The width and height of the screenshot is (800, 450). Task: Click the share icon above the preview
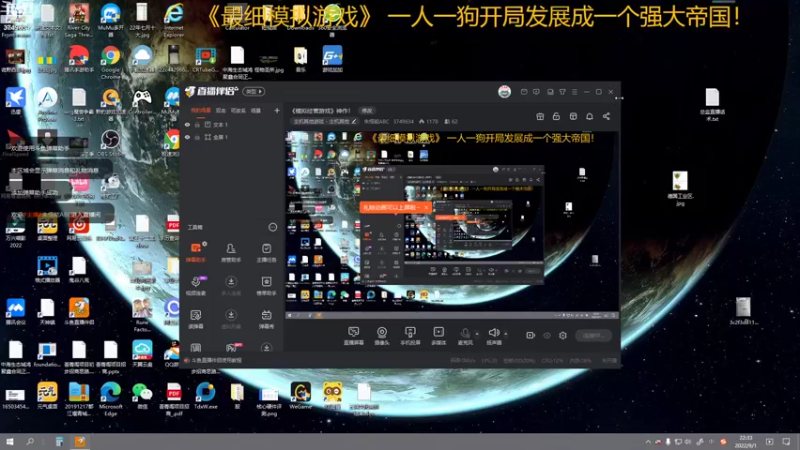606,116
